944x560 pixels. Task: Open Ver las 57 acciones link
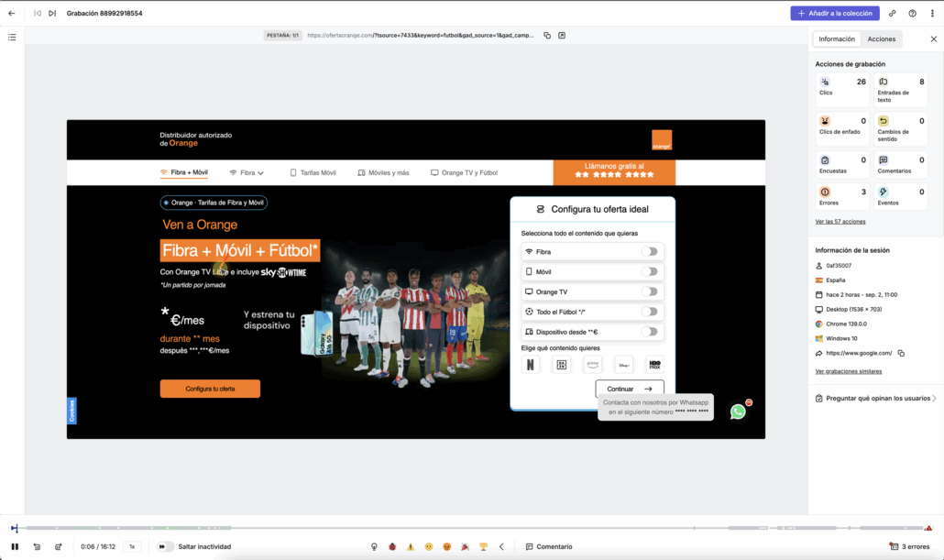(x=840, y=222)
